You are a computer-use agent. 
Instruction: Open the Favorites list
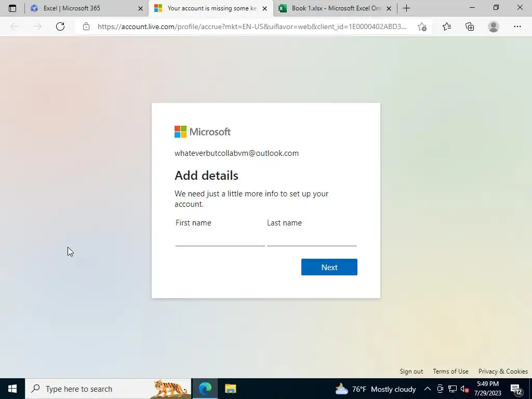447,26
